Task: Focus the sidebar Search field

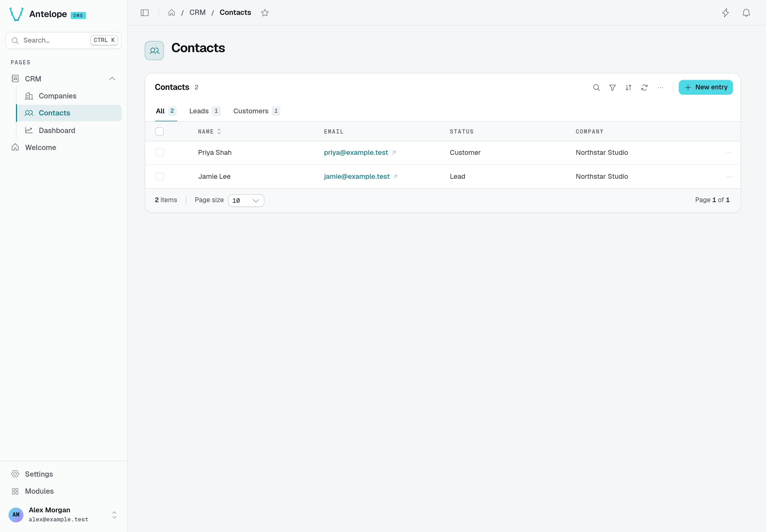Action: pyautogui.click(x=64, y=40)
